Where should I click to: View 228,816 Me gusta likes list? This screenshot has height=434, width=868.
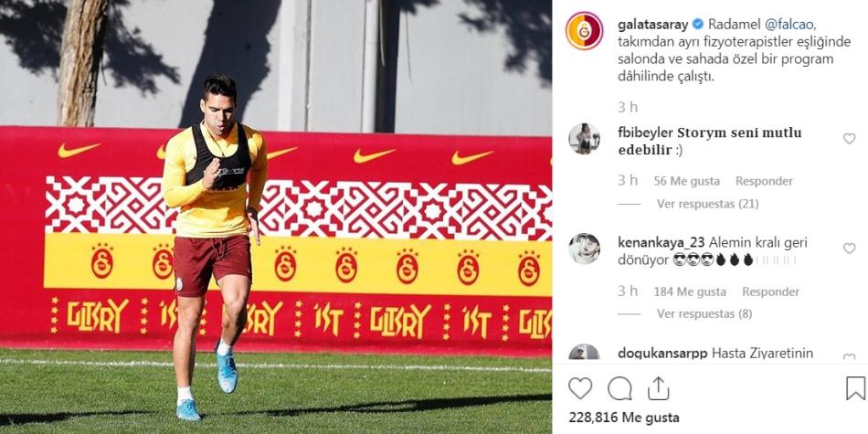tap(624, 418)
